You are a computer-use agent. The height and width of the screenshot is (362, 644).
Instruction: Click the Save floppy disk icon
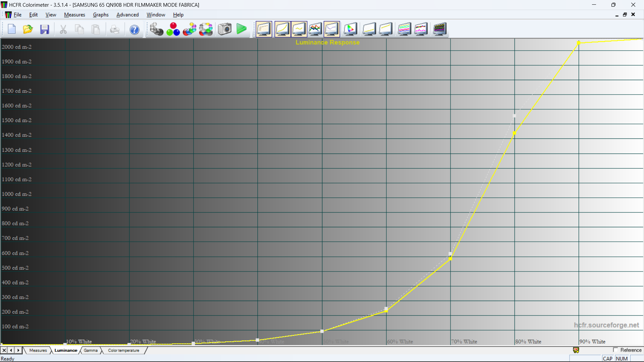45,29
